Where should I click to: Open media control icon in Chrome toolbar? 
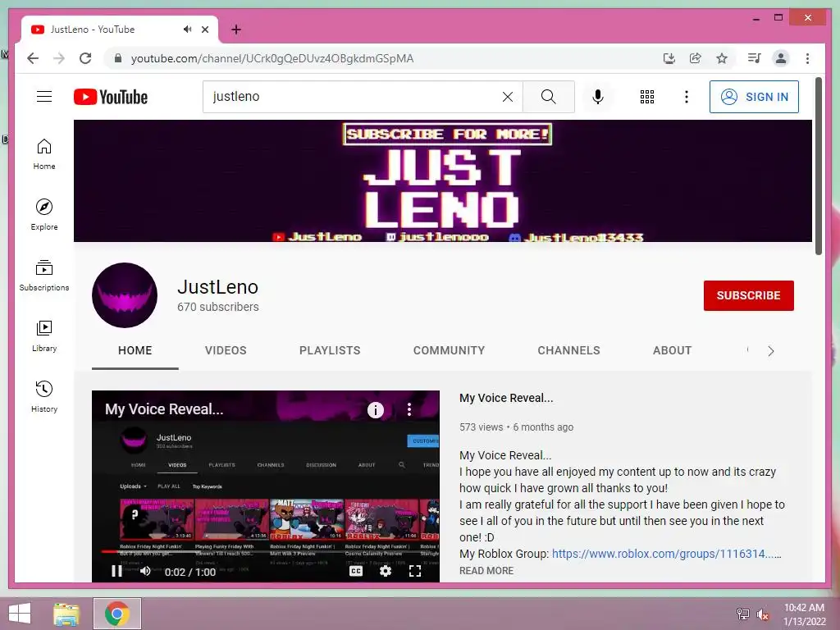click(755, 58)
